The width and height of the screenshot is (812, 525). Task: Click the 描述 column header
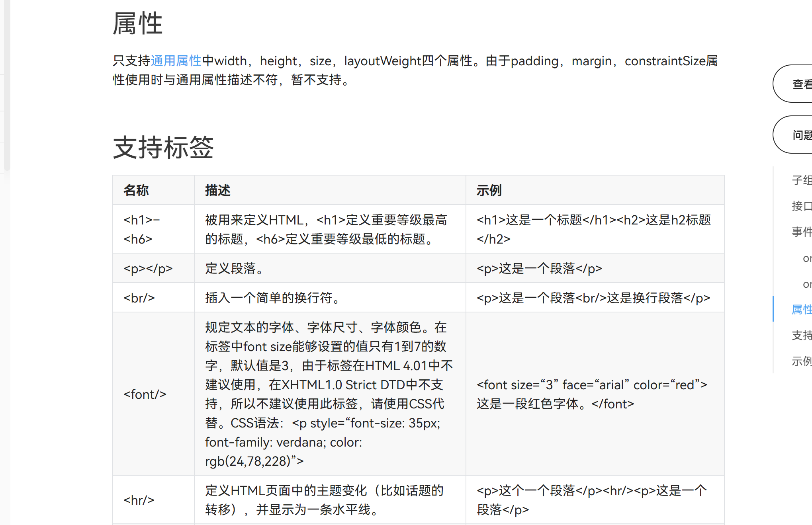point(330,190)
